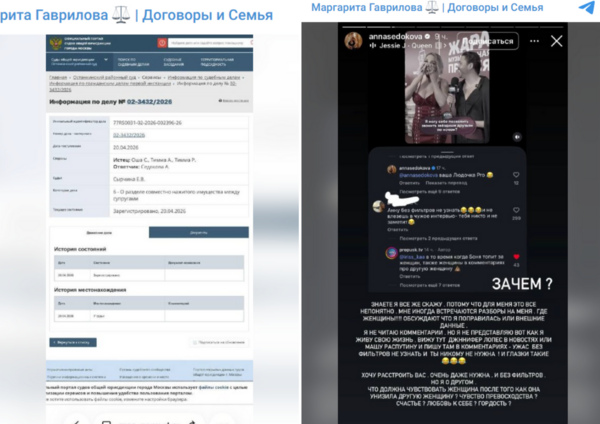Click annasedokova username in story header
600x424 pixels.
[395, 36]
